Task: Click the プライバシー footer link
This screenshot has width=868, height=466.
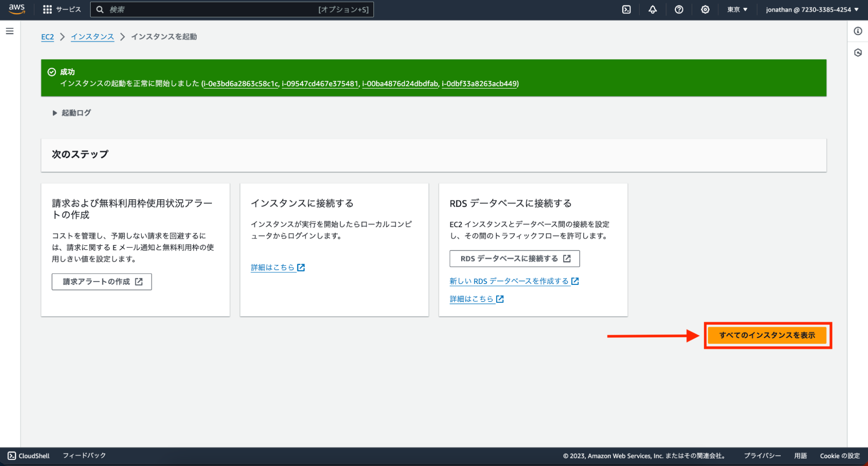Action: click(762, 456)
